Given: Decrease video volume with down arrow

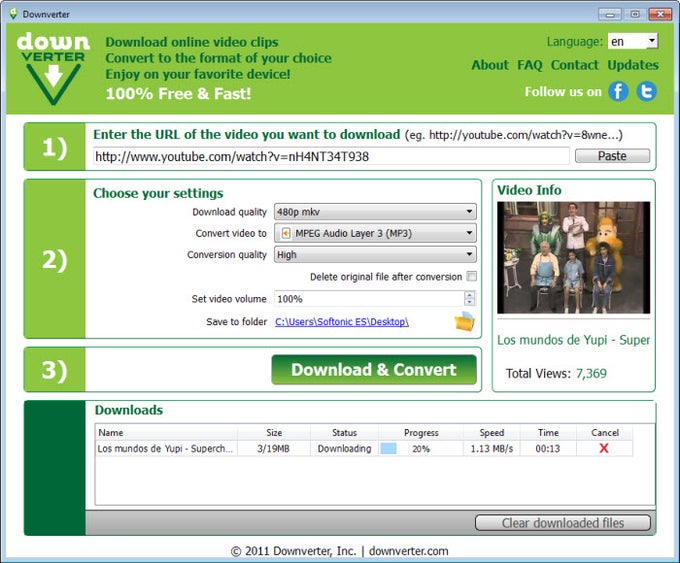Looking at the screenshot, I should tap(470, 302).
